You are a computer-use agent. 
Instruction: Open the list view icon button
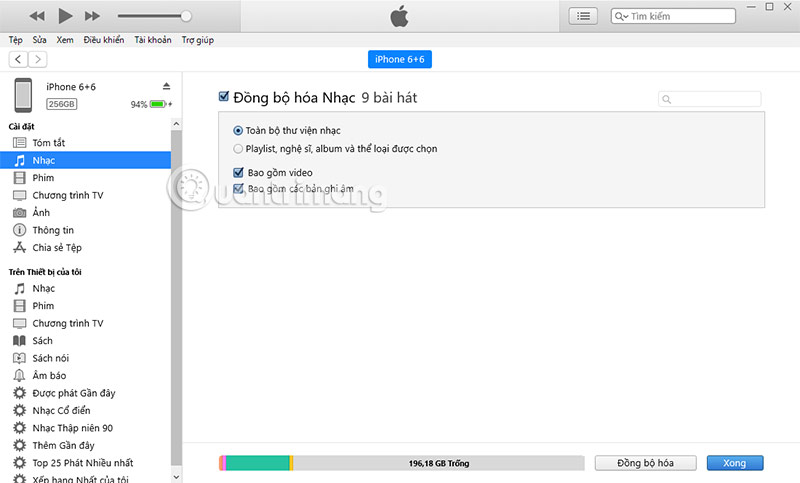tap(583, 16)
